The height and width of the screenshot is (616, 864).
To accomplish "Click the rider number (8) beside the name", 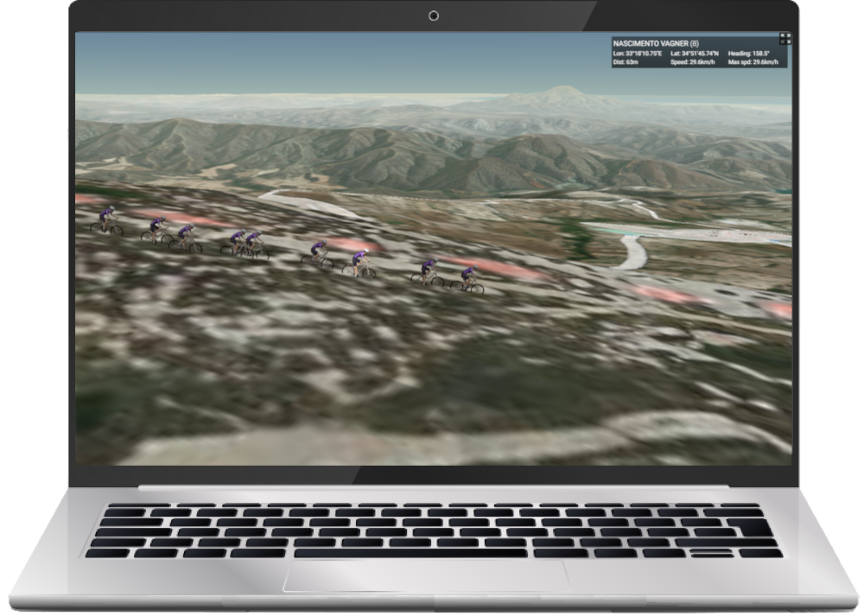I will coord(693,42).
